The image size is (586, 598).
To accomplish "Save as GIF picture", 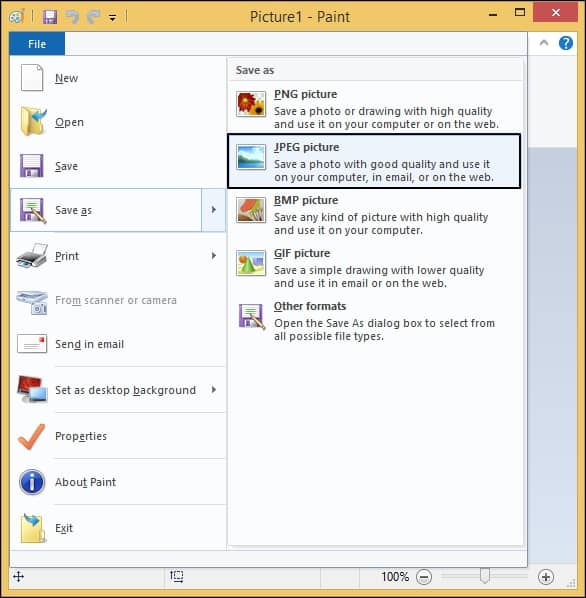I will click(x=374, y=267).
